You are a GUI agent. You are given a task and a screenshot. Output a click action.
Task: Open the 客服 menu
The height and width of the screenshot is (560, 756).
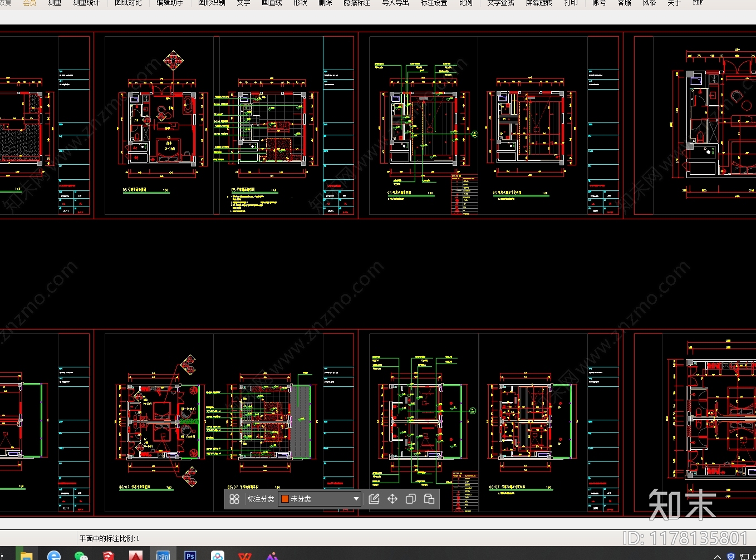tap(624, 3)
